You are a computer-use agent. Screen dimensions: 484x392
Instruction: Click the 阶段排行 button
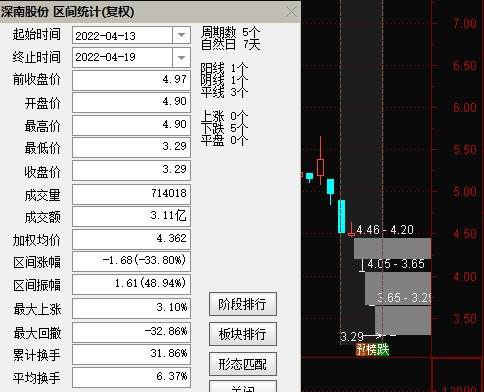coord(243,304)
